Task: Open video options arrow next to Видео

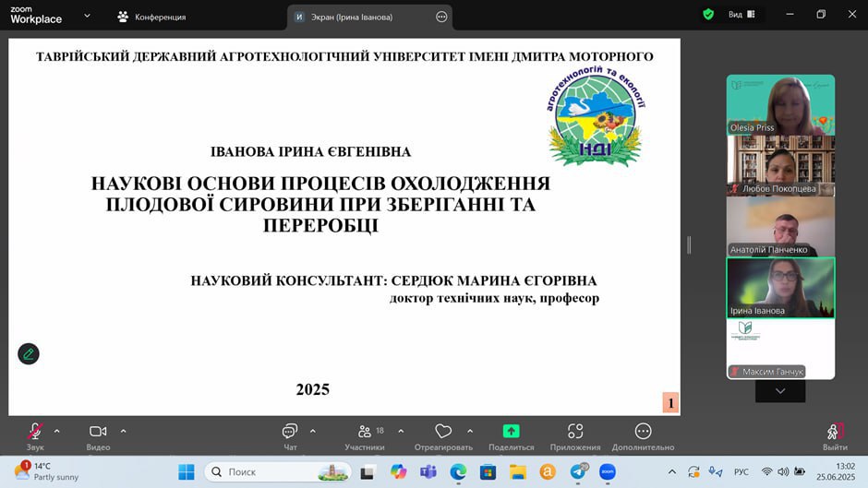Action: [x=123, y=431]
